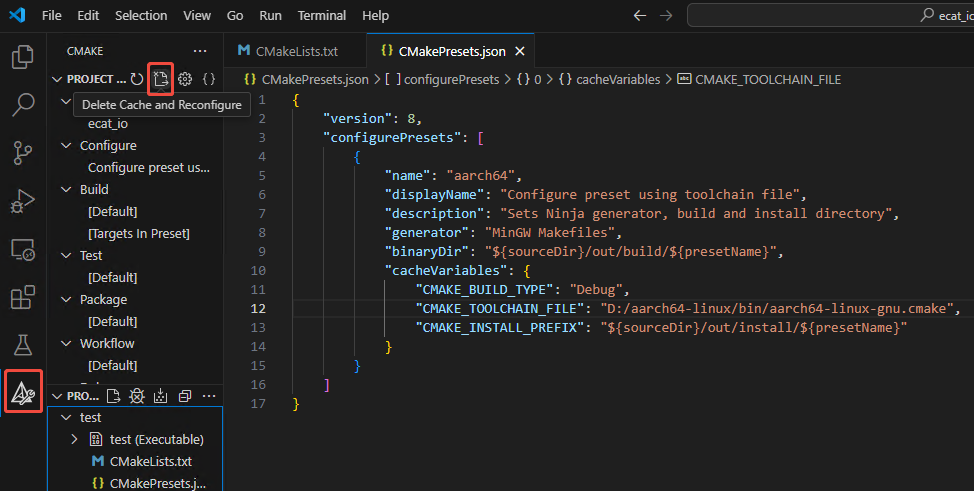Open the Search view in activity bar

tap(23, 104)
